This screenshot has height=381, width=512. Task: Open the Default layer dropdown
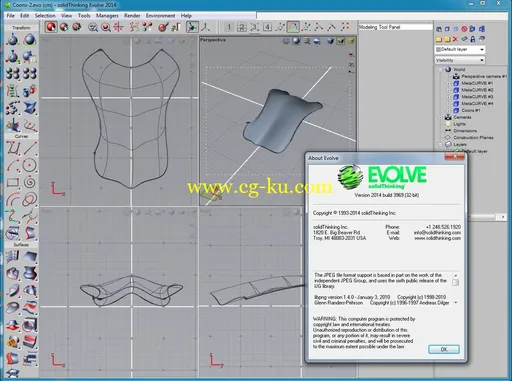460,49
